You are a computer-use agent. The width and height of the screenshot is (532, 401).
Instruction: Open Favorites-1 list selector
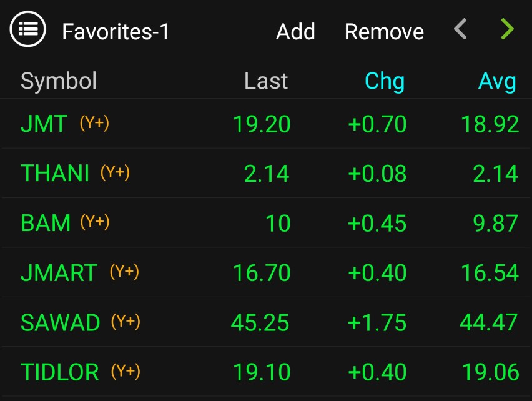pos(116,32)
